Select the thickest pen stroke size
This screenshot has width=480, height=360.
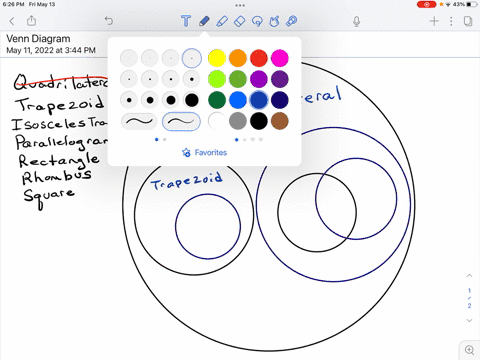192,100
